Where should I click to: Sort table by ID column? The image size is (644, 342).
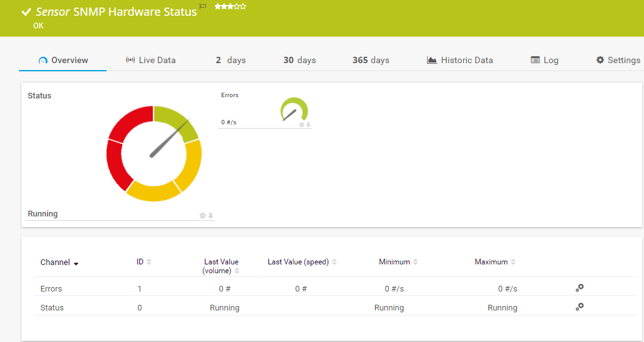[149, 262]
